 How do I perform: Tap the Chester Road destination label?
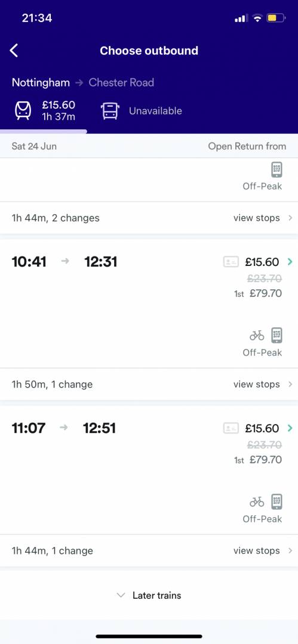pyautogui.click(x=121, y=82)
